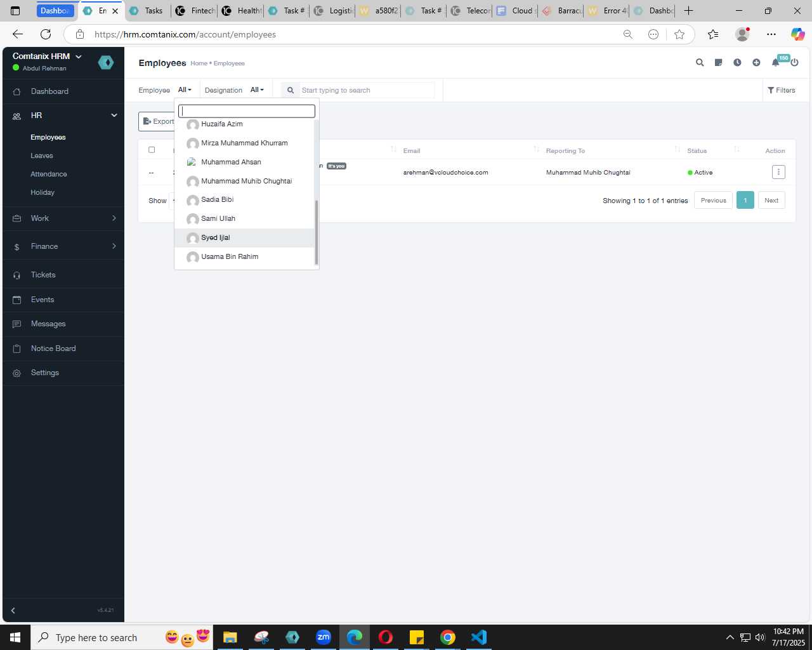Open Notice Board in the sidebar

(x=53, y=348)
